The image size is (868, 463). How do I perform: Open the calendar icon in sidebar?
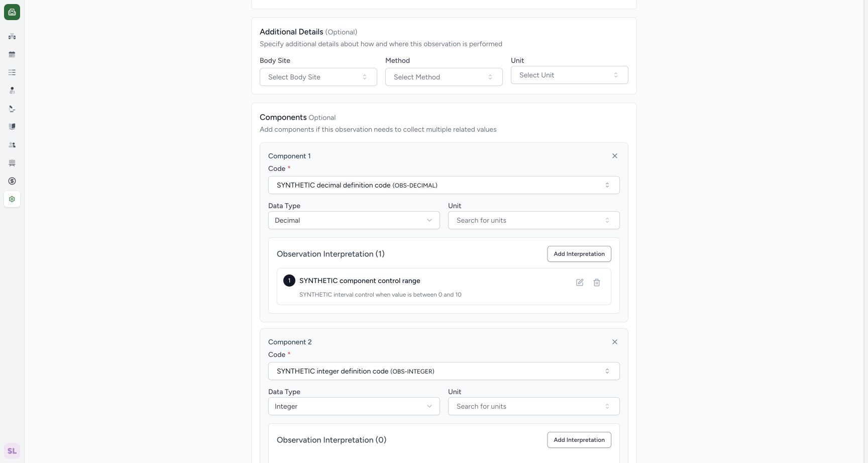12,54
